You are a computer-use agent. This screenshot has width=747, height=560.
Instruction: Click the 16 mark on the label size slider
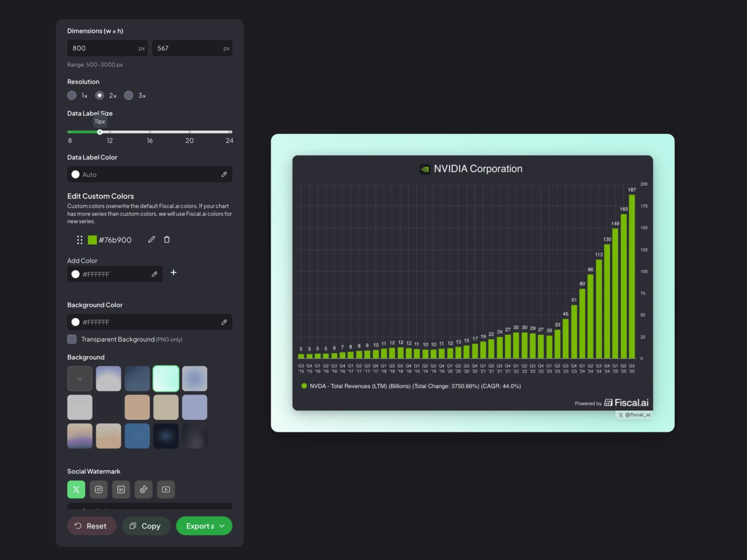(x=150, y=141)
